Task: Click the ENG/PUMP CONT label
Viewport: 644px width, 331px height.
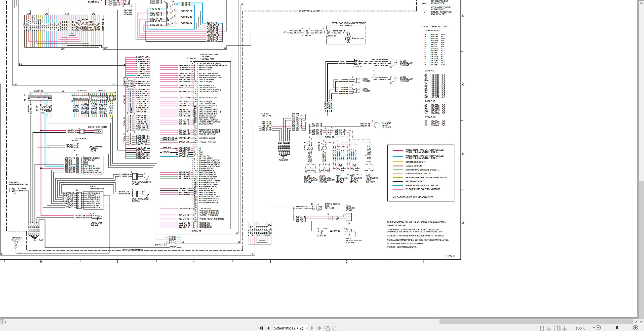Action: 209,55
